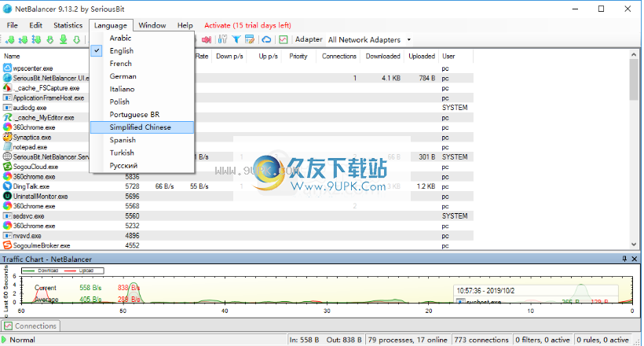
Task: Pin the Traffic Chart panel
Action: tap(624, 259)
